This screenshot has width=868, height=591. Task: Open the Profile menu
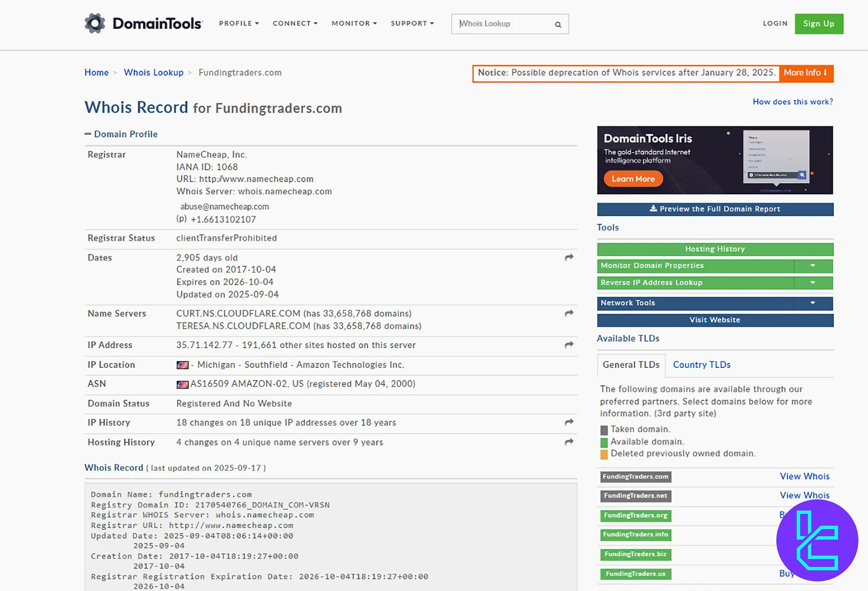[239, 23]
